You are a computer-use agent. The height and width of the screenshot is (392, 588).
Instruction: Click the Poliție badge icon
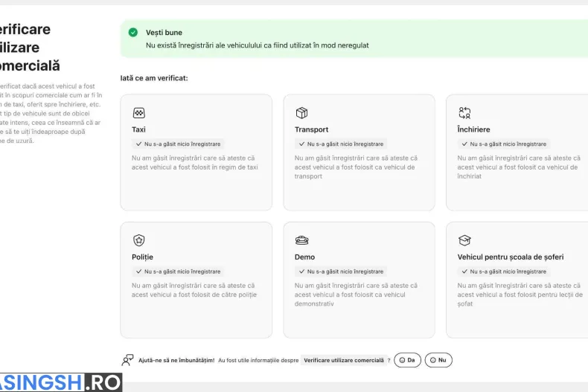coord(138,240)
